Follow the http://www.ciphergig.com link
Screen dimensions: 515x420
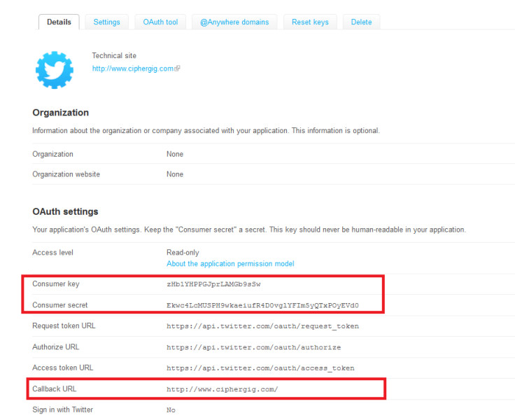[133, 69]
